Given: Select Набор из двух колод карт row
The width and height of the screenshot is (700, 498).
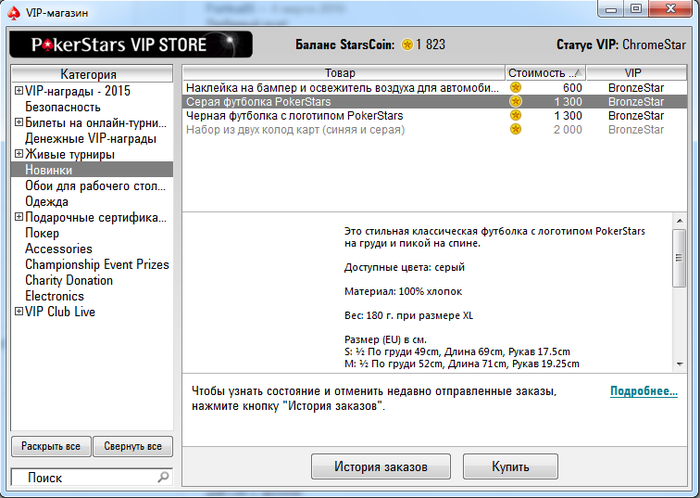Looking at the screenshot, I should pos(434,129).
